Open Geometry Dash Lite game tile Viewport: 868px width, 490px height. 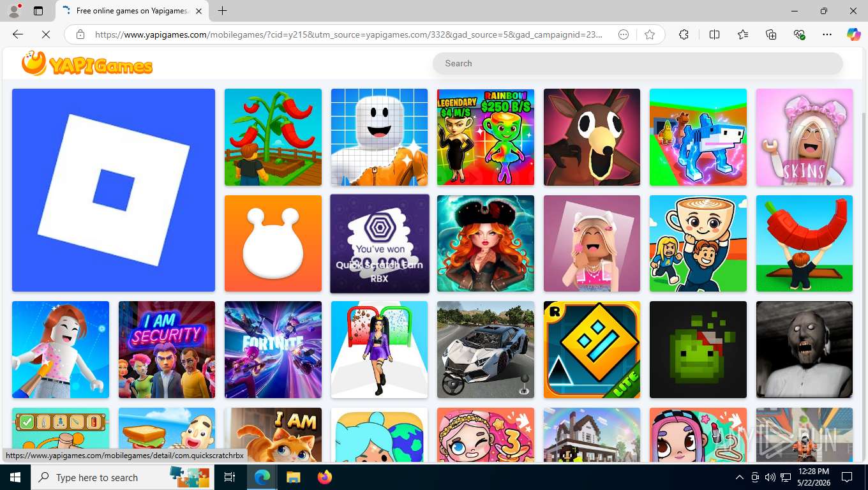point(592,350)
